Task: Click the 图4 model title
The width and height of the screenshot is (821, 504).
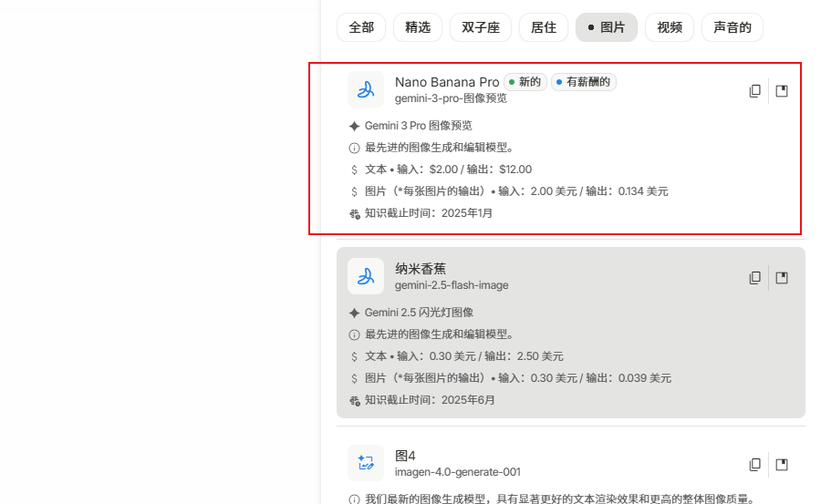Action: [405, 456]
